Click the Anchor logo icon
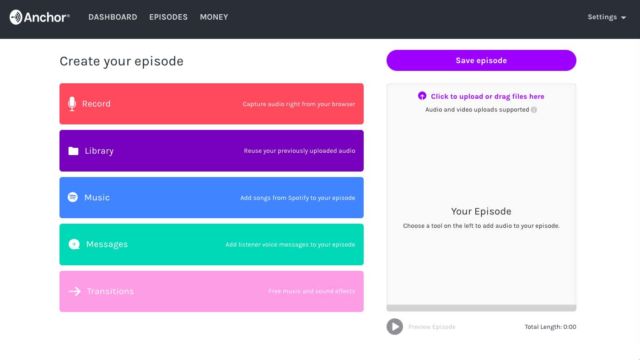The height and width of the screenshot is (360, 640). 16,17
